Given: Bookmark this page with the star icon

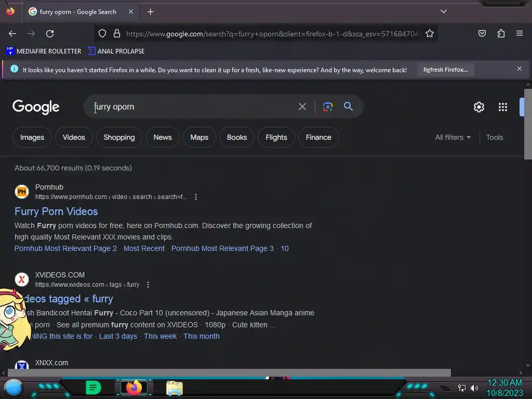Looking at the screenshot, I should 430,33.
